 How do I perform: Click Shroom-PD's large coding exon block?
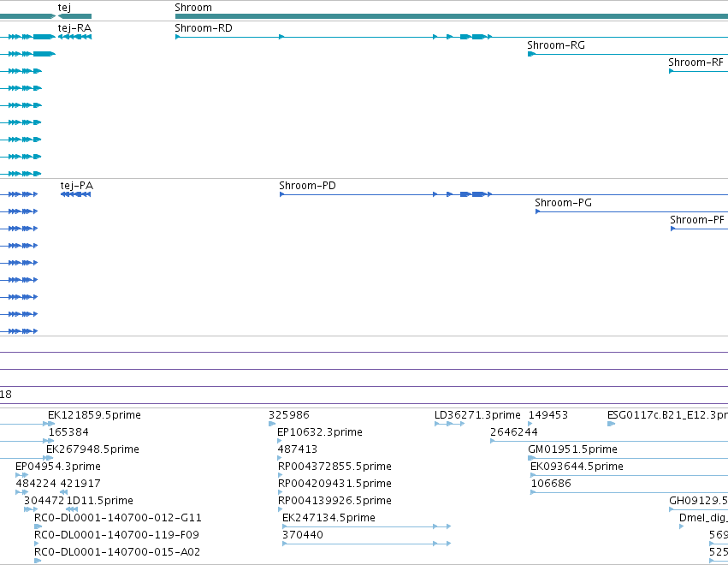[x=479, y=194]
